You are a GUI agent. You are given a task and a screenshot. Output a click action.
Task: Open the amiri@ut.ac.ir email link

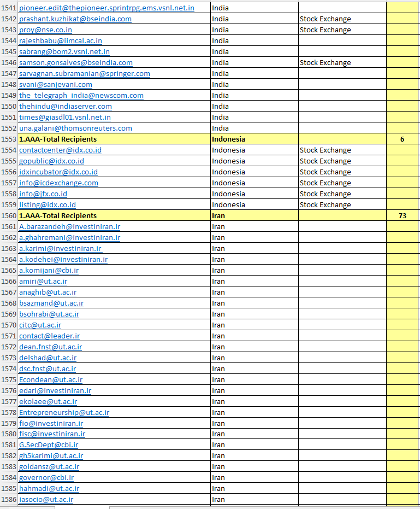[x=43, y=282]
